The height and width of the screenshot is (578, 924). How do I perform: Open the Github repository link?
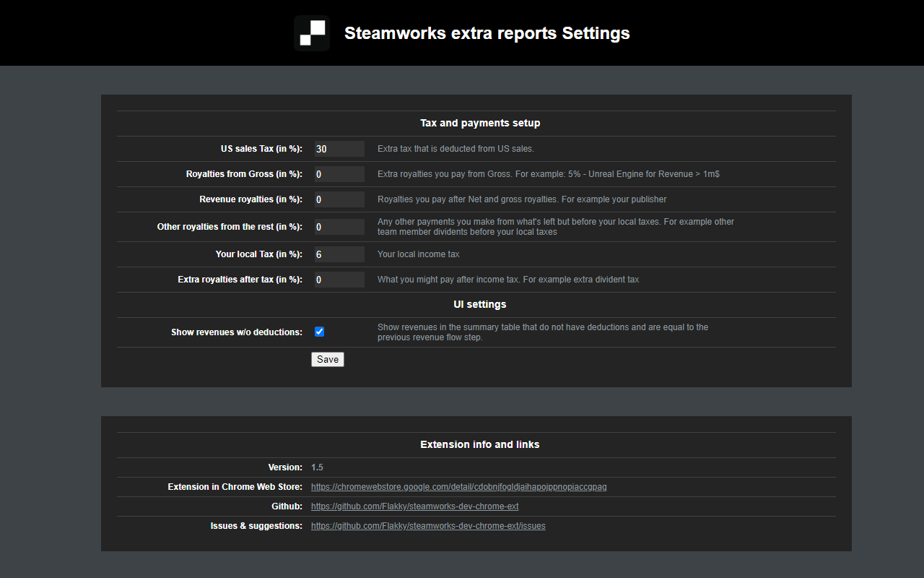point(415,506)
